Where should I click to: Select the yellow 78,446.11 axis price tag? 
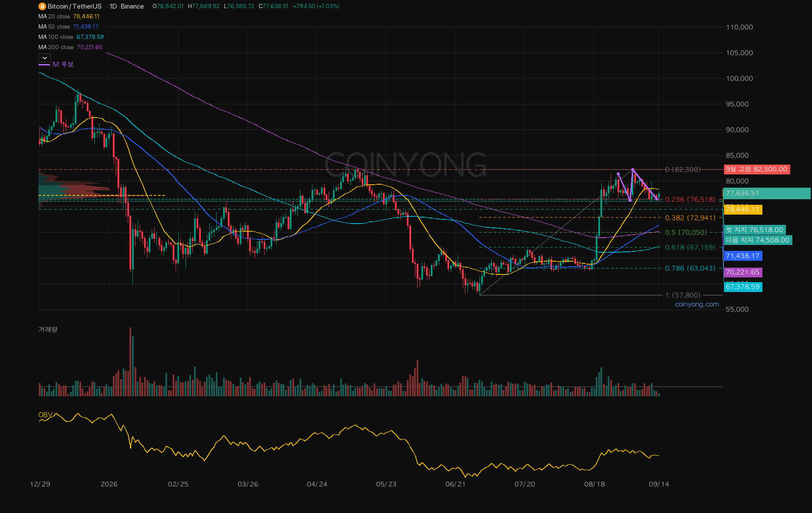tap(743, 209)
